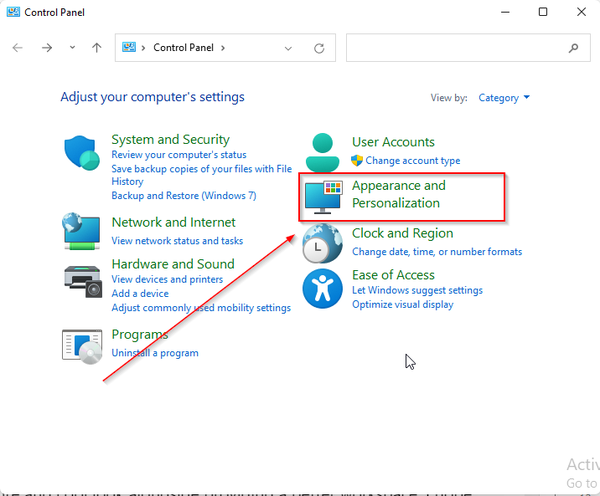Click the Clock and Region icon

pos(323,242)
